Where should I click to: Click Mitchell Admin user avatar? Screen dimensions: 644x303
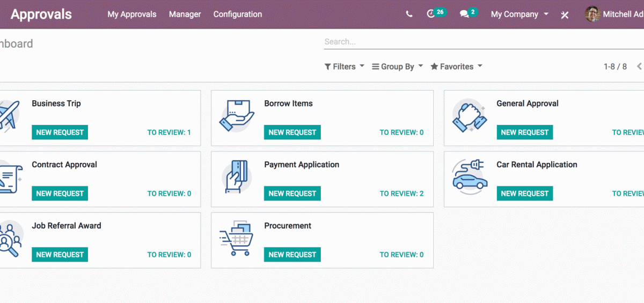[592, 14]
